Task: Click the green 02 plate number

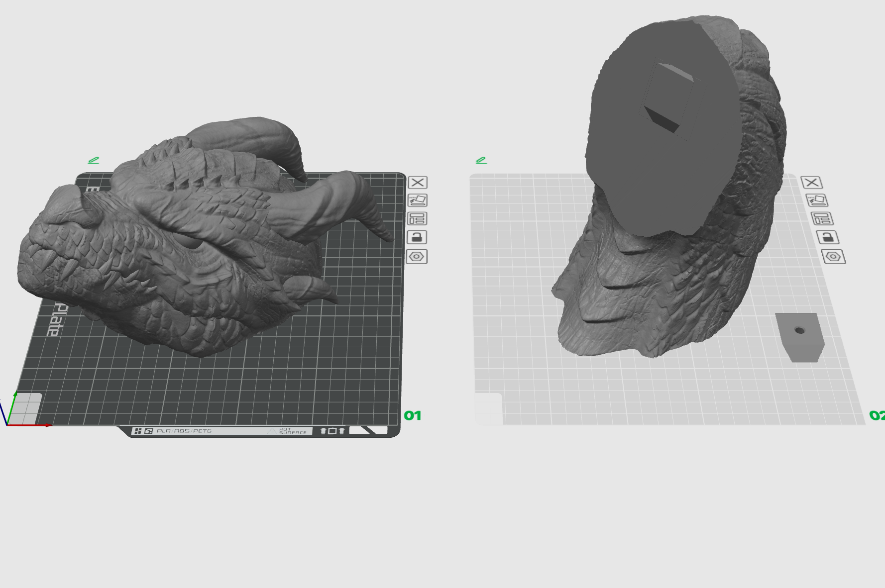Action: 876,415
